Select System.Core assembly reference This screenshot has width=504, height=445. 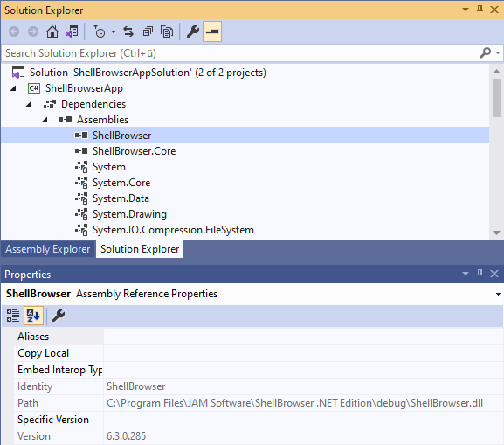[x=121, y=183]
